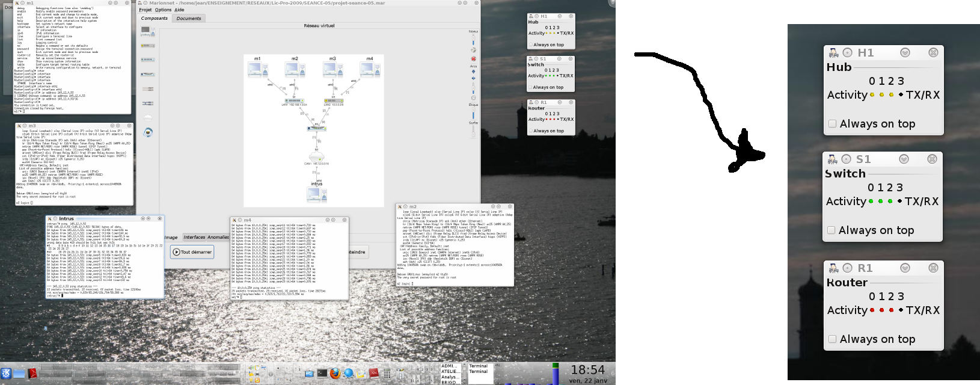Adjust the Étiquettes slider in Marionnet

point(473,112)
